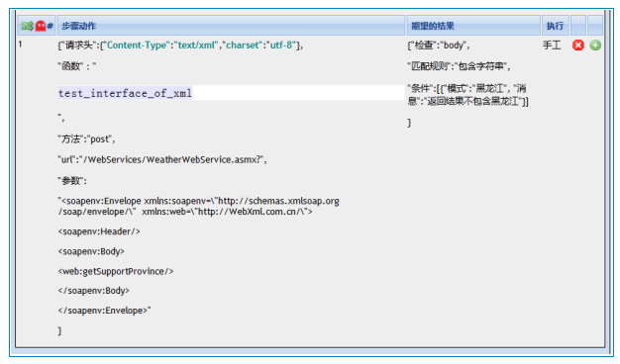The image size is (620, 364).
Task: Select step number 1
Action: point(20,45)
